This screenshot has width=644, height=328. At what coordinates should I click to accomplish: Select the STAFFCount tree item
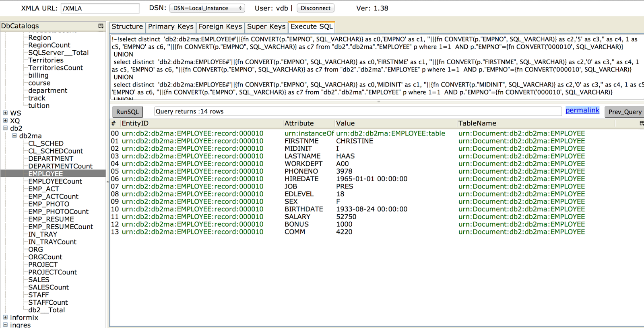click(x=48, y=302)
